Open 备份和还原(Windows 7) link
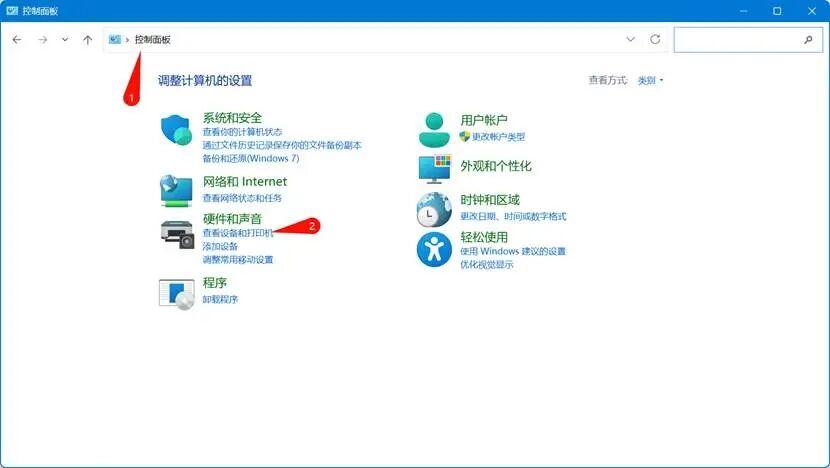This screenshot has width=830, height=468. [251, 158]
